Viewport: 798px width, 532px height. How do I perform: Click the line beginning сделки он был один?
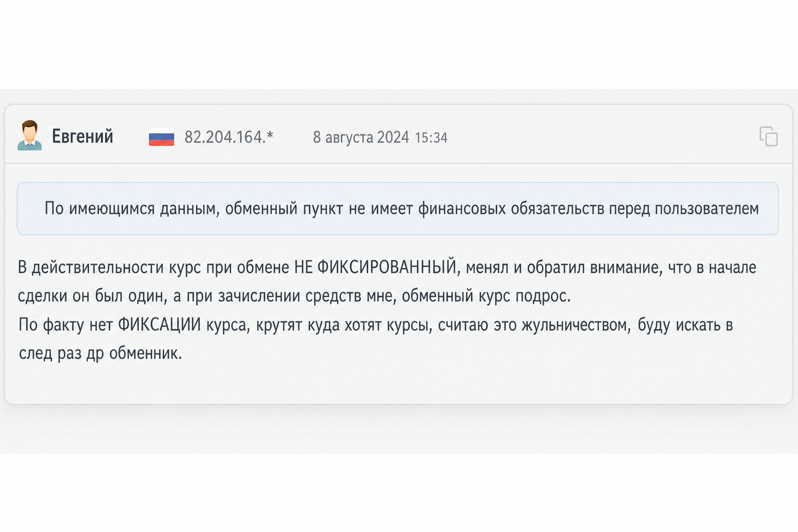(x=294, y=296)
